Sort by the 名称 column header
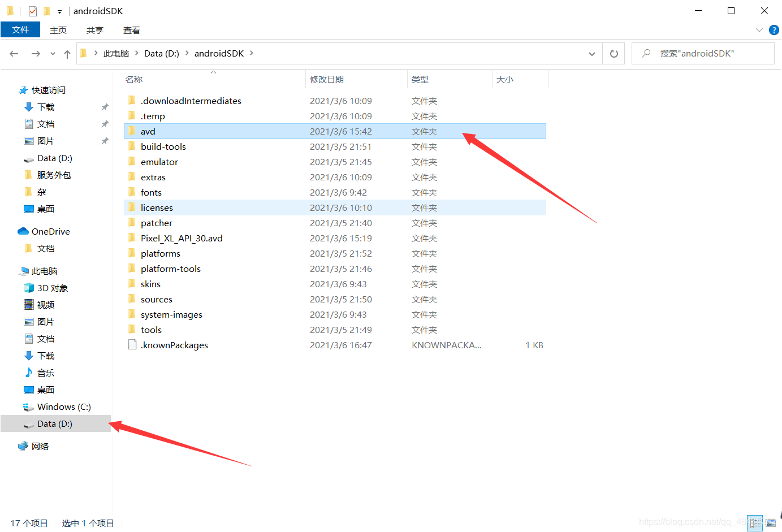Viewport: 782px width, 532px height. coord(134,80)
